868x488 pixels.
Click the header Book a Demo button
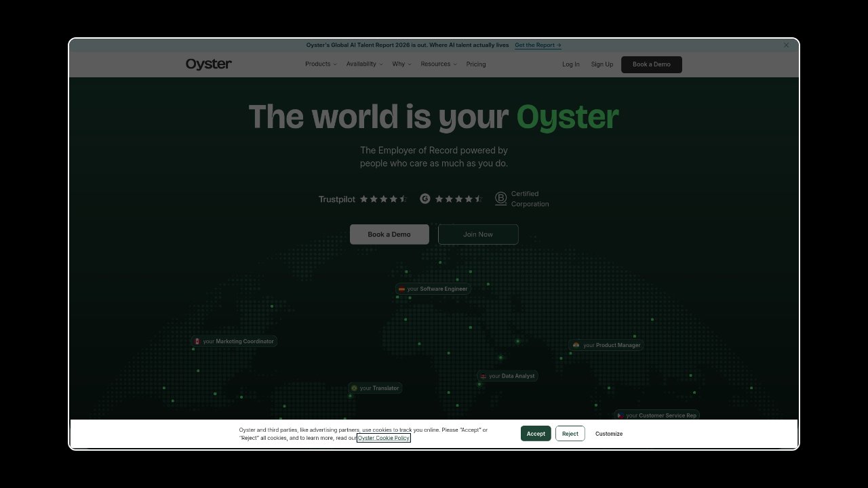pos(652,64)
